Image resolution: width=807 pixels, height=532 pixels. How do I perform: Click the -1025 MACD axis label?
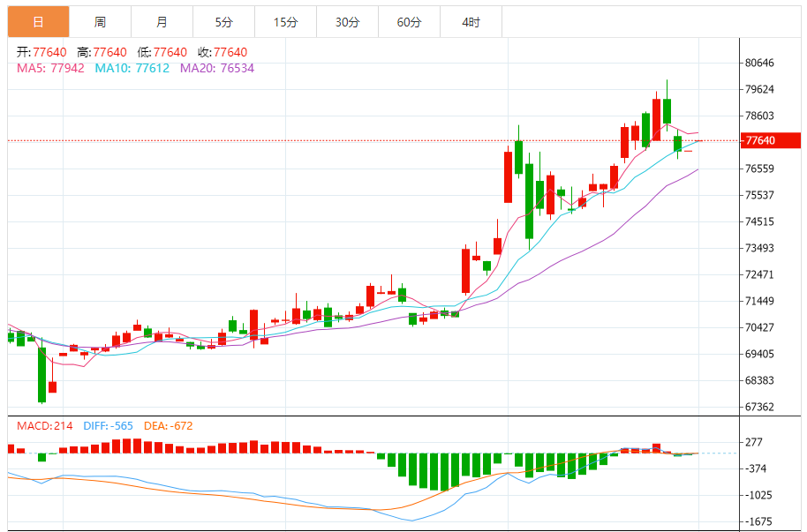click(x=758, y=495)
